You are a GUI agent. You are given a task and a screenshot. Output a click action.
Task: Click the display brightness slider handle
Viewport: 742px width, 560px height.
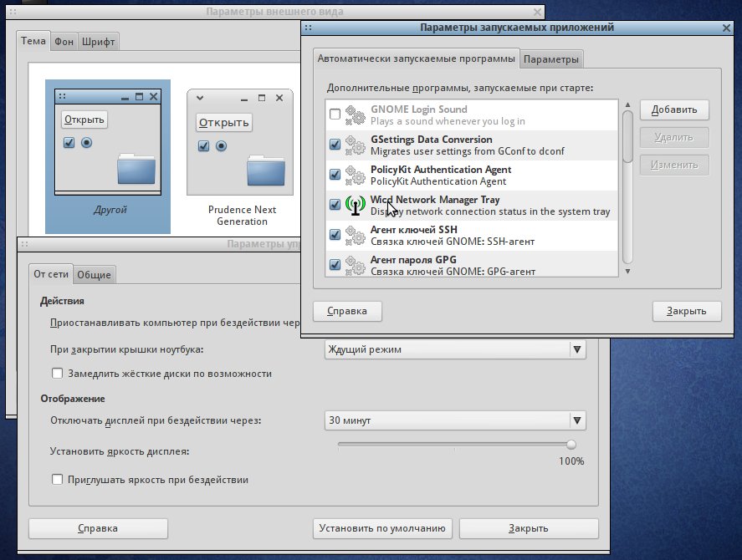(571, 445)
